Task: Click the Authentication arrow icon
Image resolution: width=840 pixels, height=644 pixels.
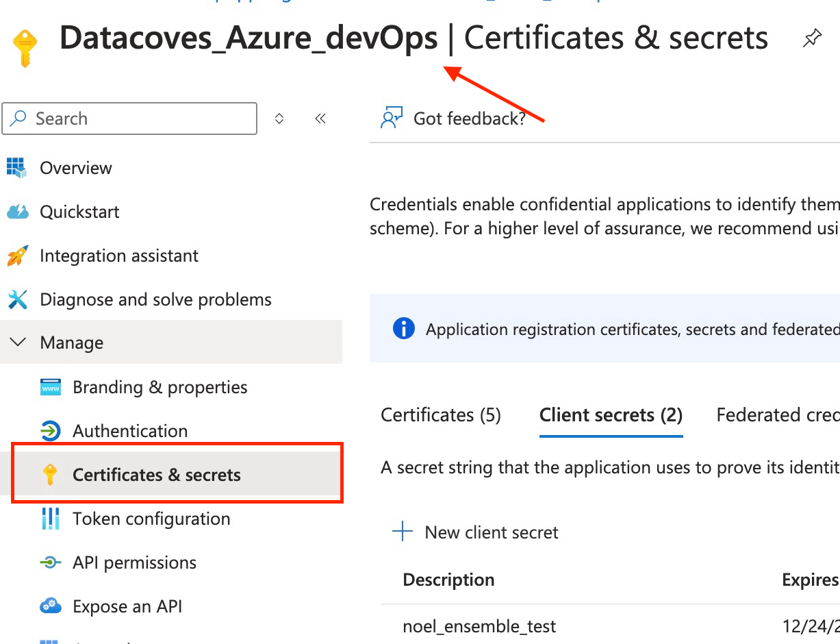Action: (51, 431)
